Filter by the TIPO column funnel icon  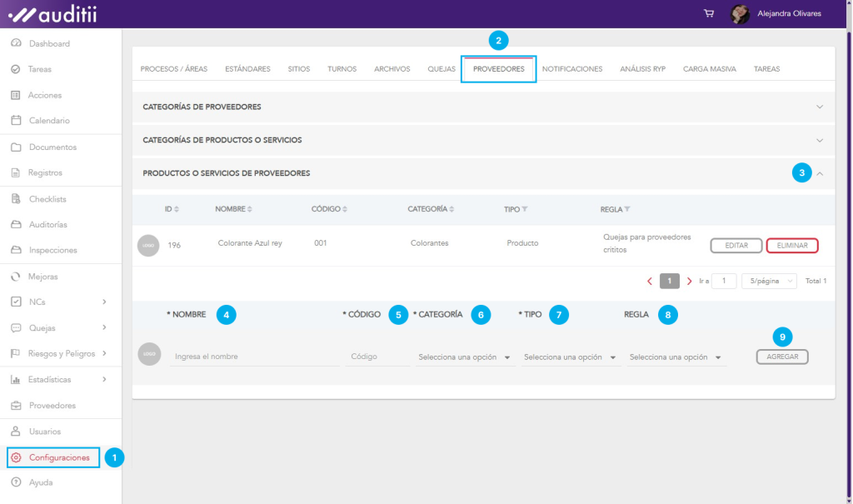(x=525, y=209)
